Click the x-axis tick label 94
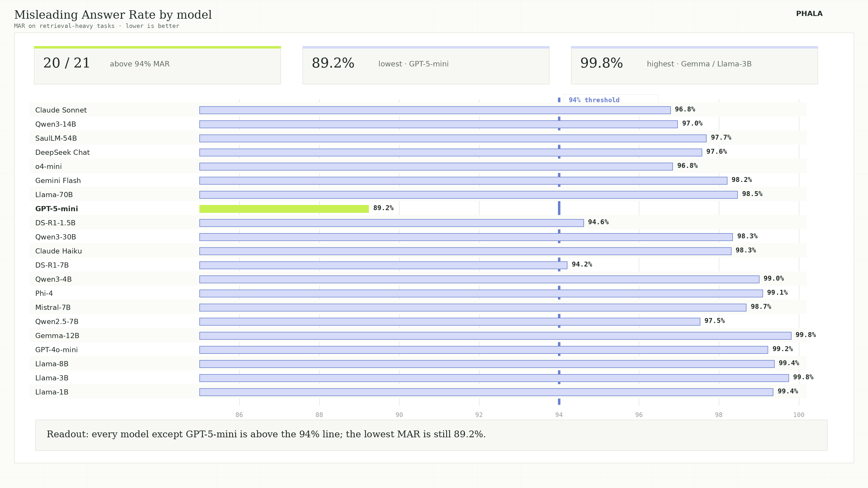Screen dimensions: 868x488 click(559, 415)
